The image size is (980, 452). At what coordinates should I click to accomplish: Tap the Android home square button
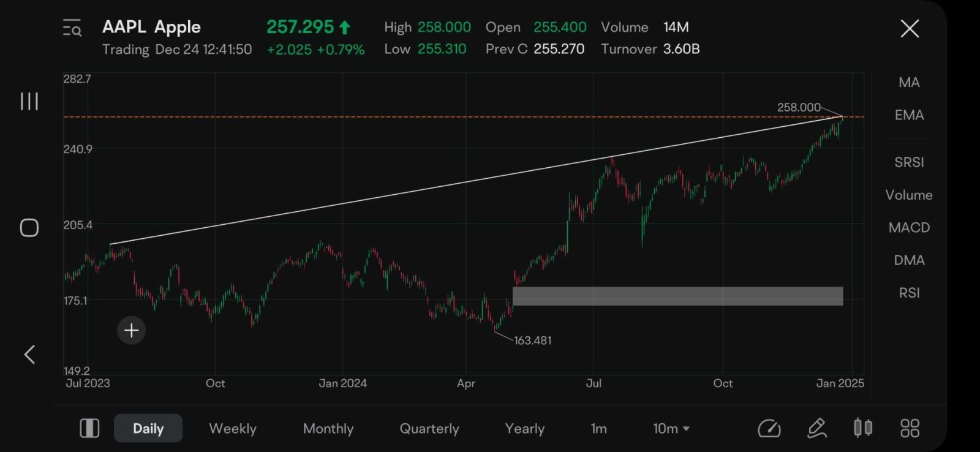tap(29, 228)
